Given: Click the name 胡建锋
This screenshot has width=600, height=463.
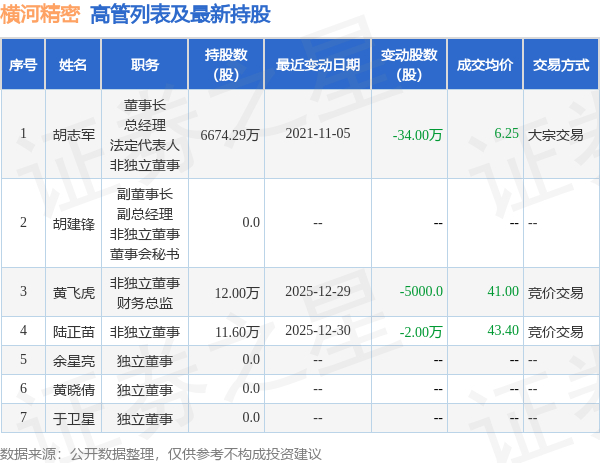Looking at the screenshot, I should click(x=73, y=224).
